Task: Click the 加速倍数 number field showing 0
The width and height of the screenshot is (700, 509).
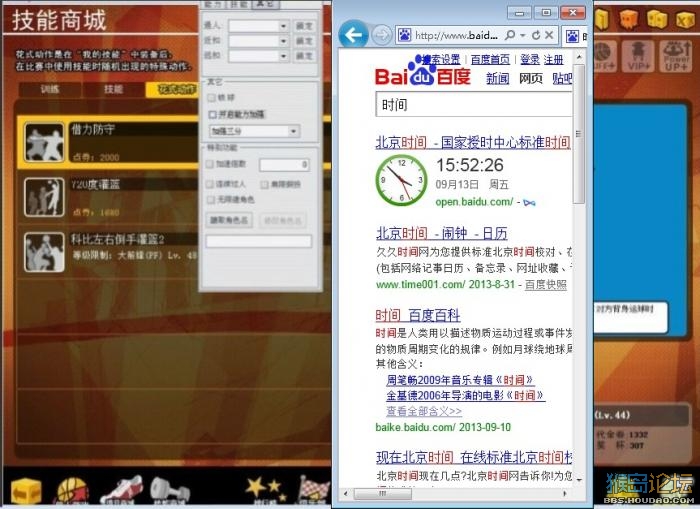Action: [x=284, y=164]
